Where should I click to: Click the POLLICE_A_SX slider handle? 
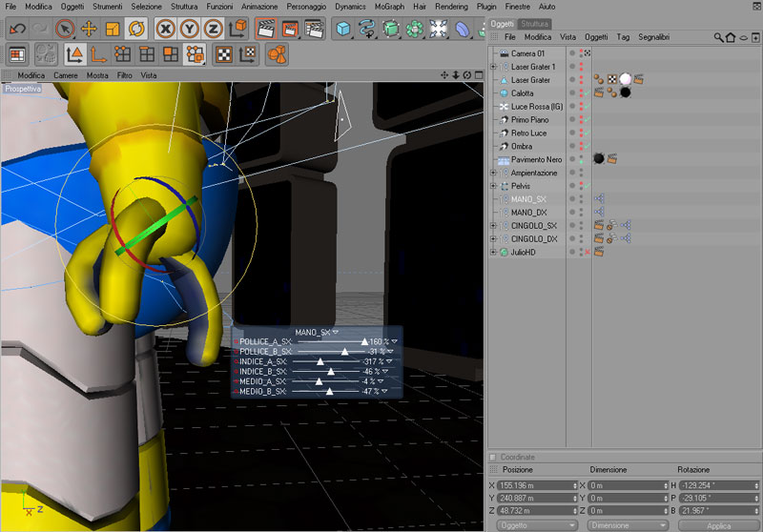(x=364, y=342)
